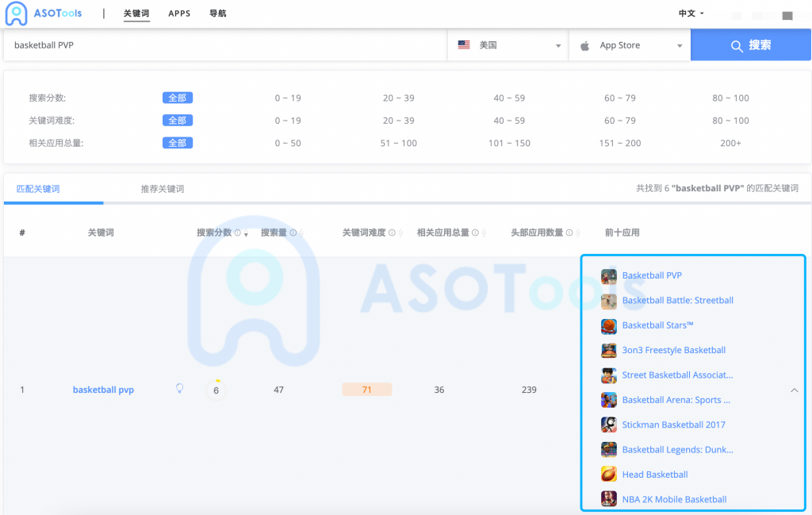Open the Stickman Basketball 2017 app icon
The image size is (812, 515).
(608, 425)
